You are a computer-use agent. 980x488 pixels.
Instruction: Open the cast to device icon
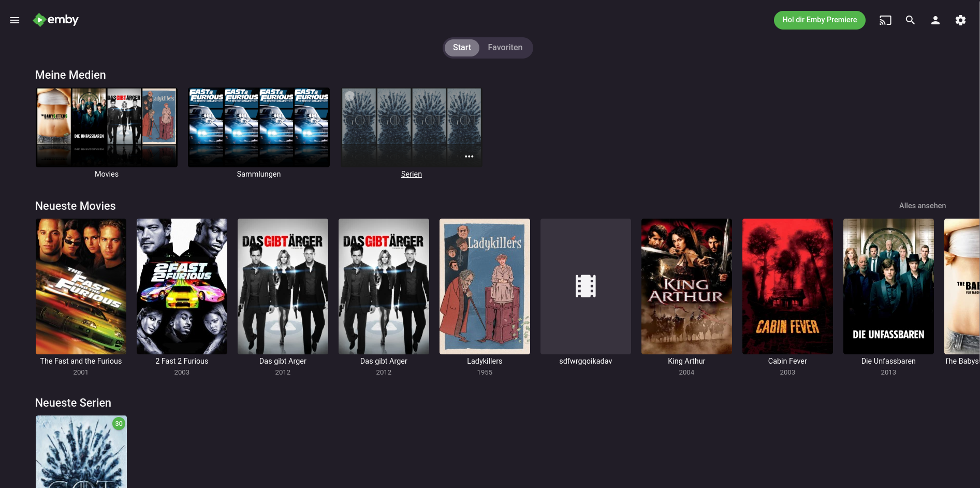[885, 20]
